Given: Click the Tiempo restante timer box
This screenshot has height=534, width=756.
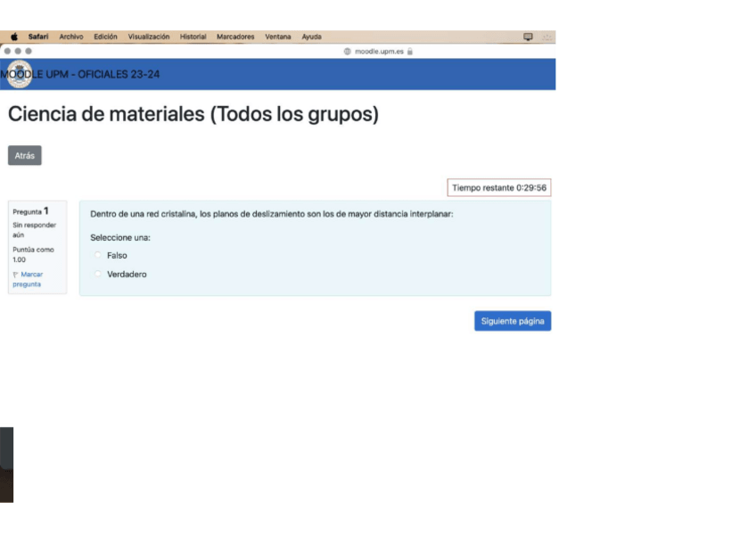Looking at the screenshot, I should point(498,188).
